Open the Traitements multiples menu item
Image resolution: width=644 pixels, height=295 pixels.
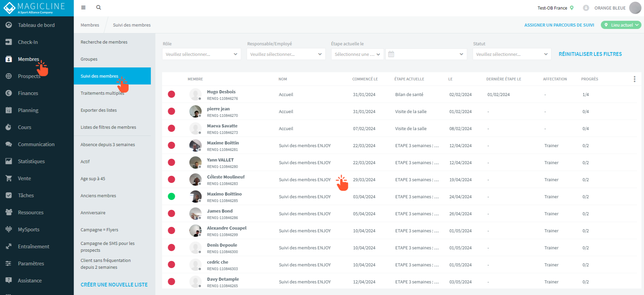point(102,93)
